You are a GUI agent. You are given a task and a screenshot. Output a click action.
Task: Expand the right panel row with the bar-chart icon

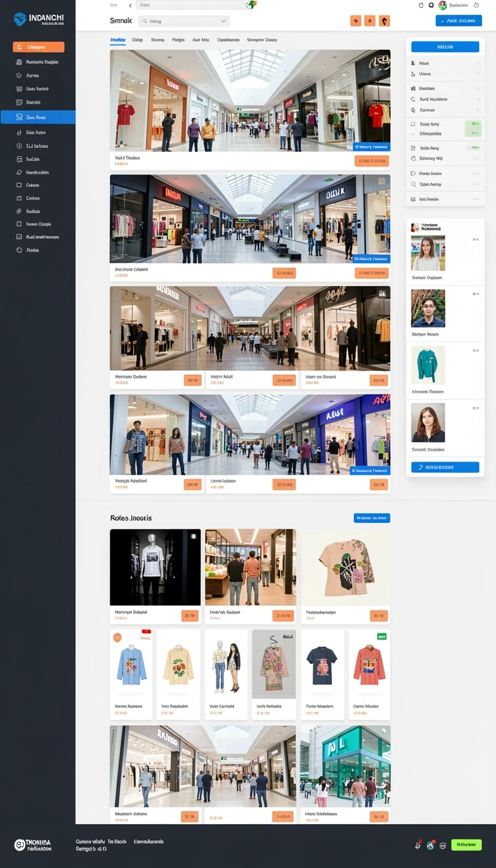445,88
